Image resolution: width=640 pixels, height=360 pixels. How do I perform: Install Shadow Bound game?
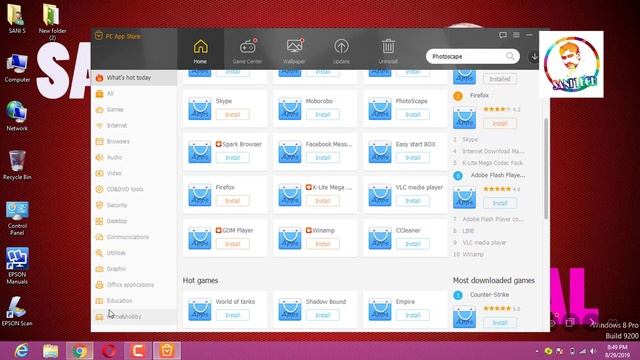click(x=322, y=315)
